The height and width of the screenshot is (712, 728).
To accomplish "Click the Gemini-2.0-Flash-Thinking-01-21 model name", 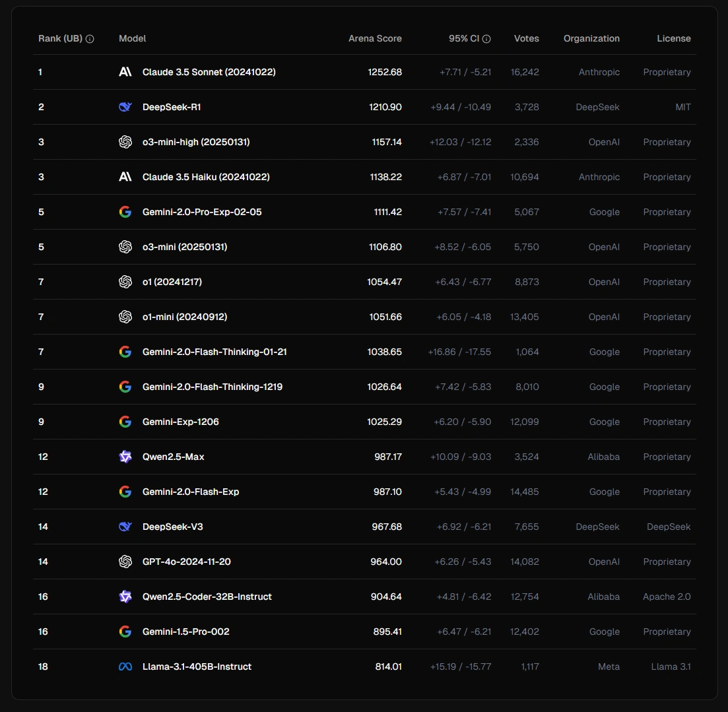I will pyautogui.click(x=215, y=352).
